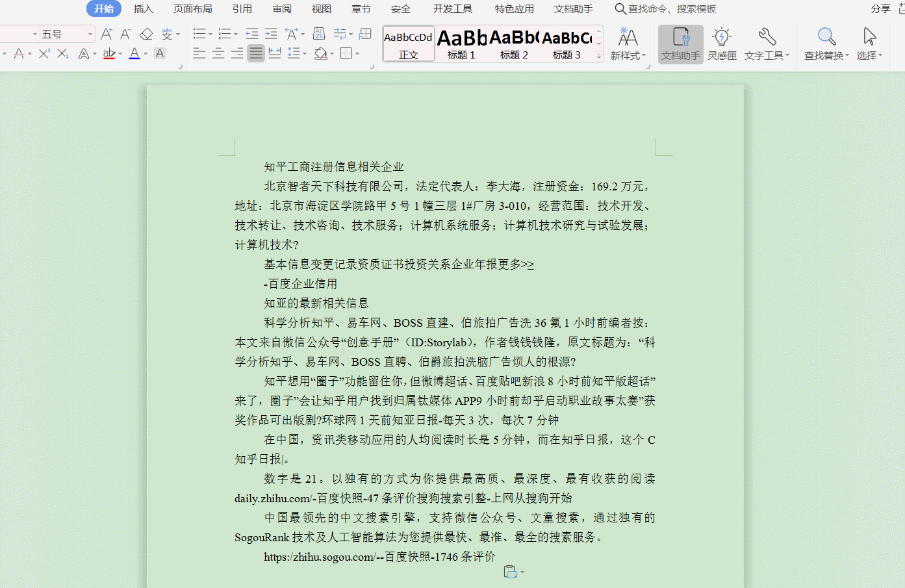Switch to the 页面布局 tab

[x=193, y=8]
